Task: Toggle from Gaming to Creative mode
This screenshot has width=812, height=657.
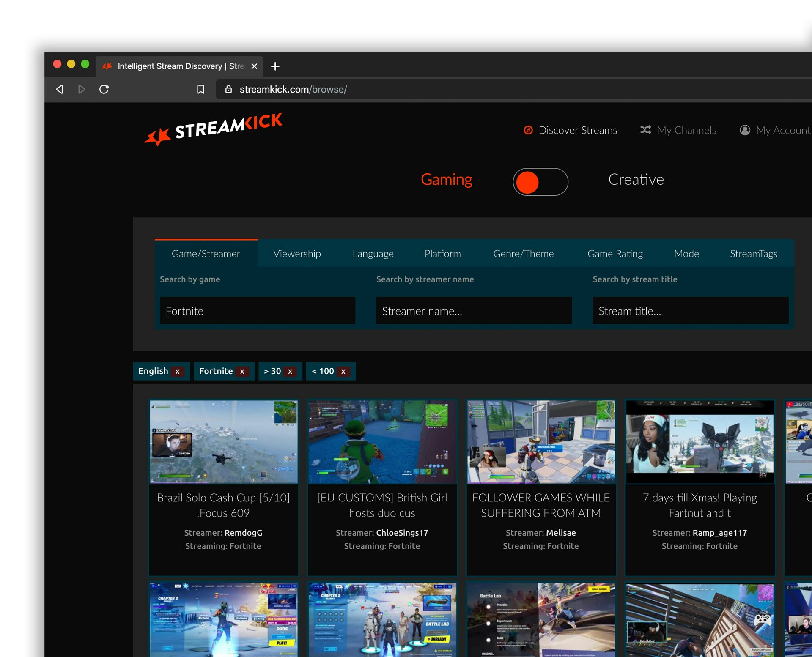Action: click(540, 182)
